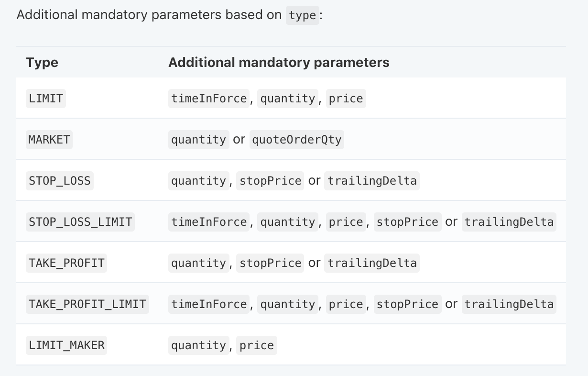Click price in the LIMIT_MAKER row
The height and width of the screenshot is (376, 588).
(x=257, y=345)
